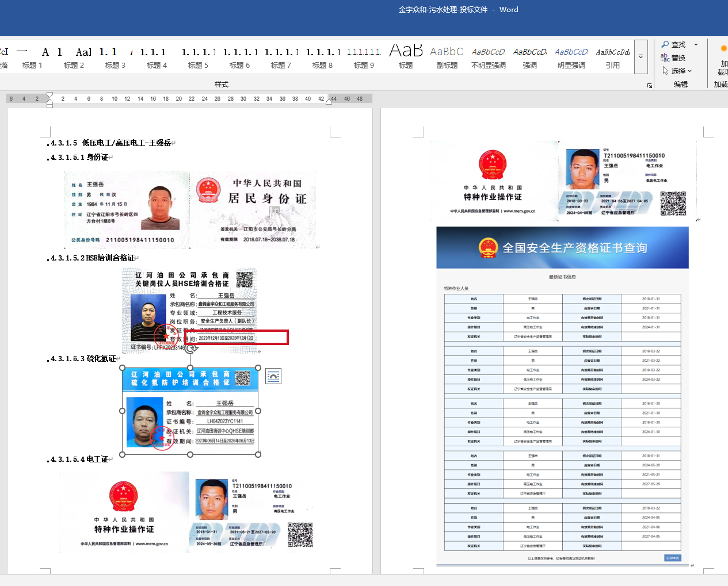
Task: Open the 样式 pane dialog launcher
Action: (650, 85)
